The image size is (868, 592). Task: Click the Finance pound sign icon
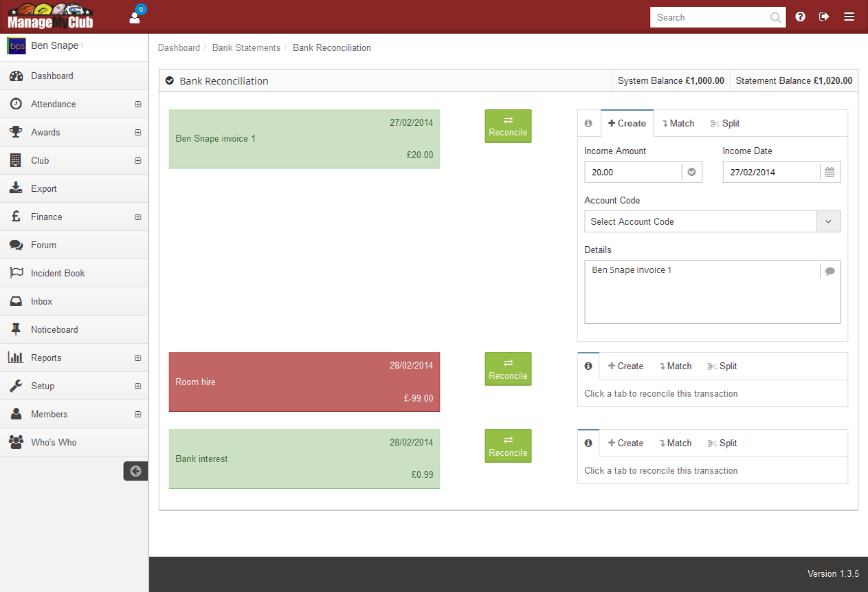[16, 217]
